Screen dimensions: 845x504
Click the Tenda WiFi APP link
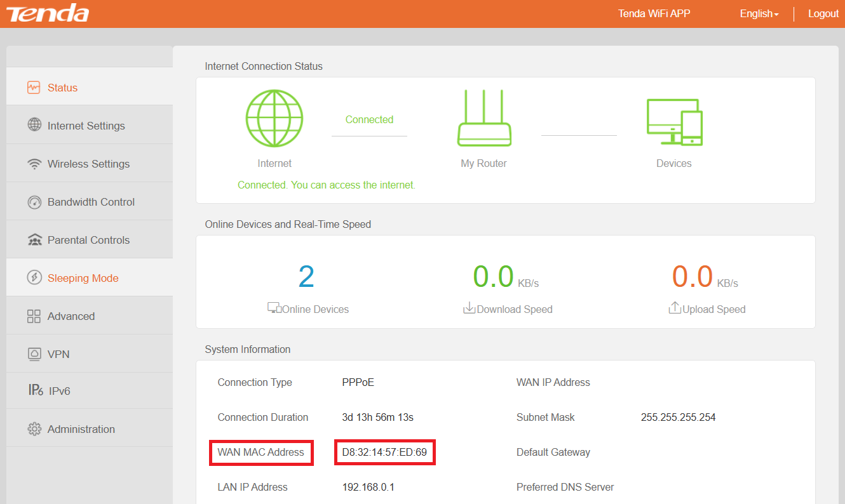[654, 14]
